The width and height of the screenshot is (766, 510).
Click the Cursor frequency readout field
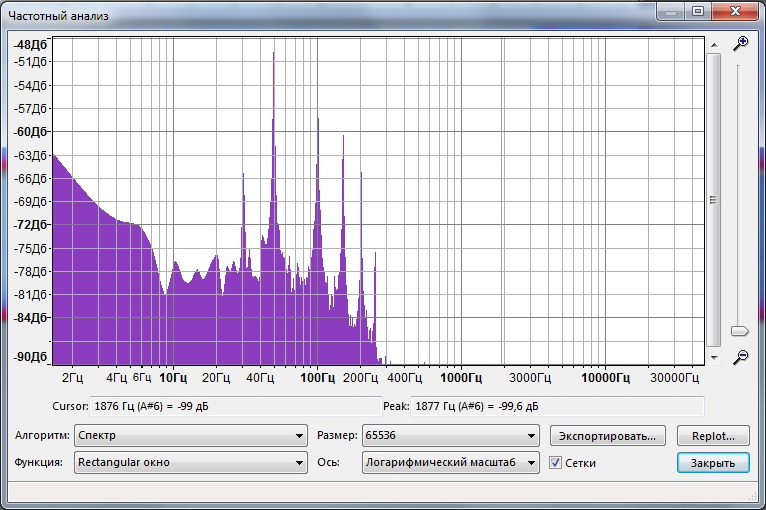point(215,406)
